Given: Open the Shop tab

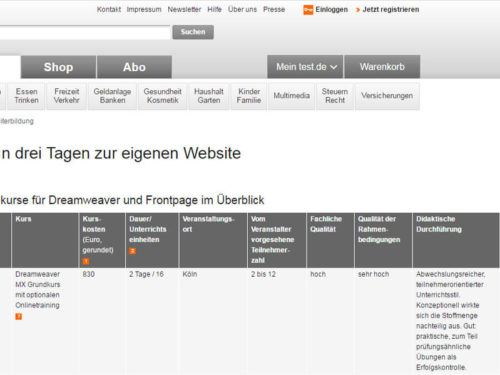Looking at the screenshot, I should point(58,67).
